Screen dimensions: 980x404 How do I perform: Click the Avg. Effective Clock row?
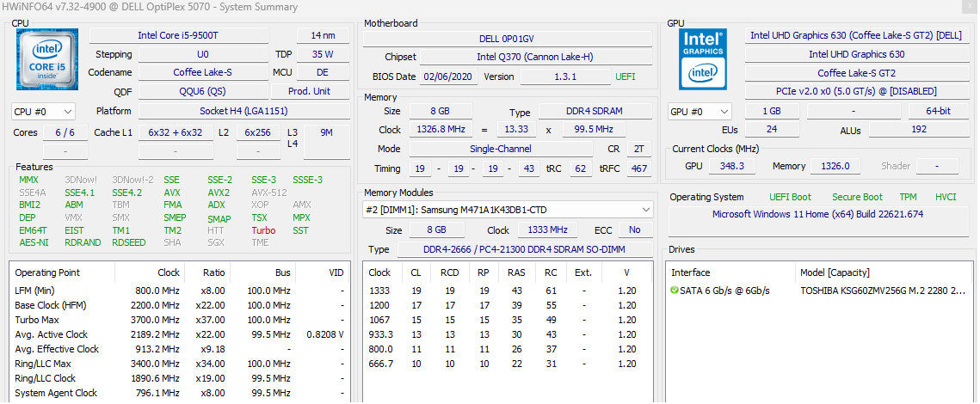pos(179,349)
